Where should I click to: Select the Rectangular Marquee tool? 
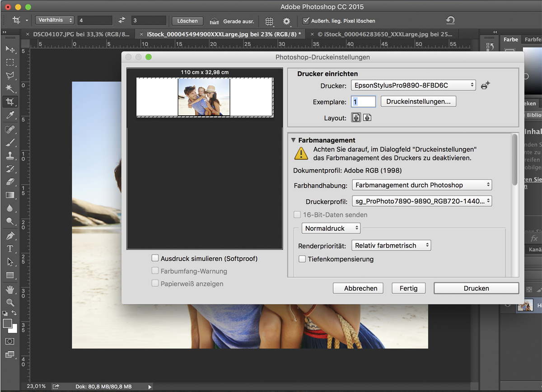click(x=10, y=62)
